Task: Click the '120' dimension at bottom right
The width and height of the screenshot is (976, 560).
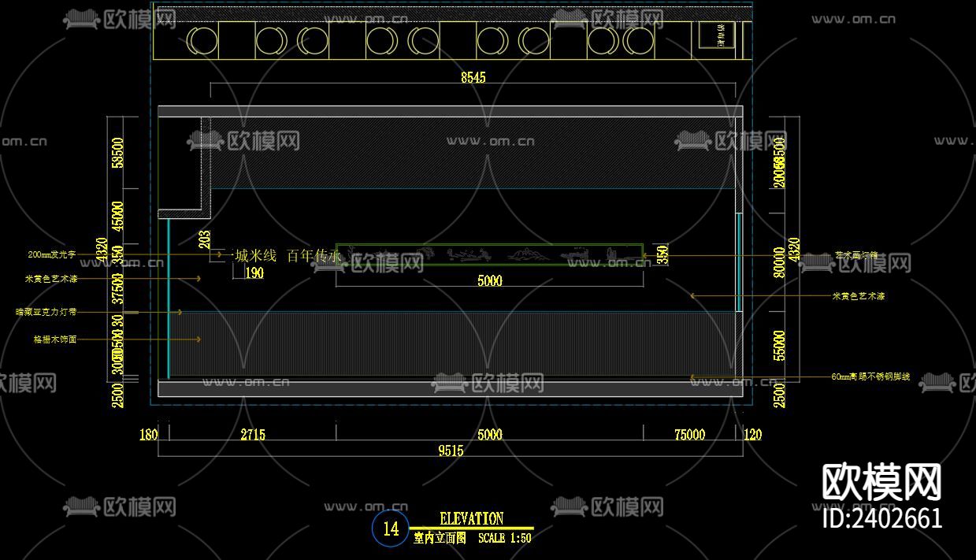Action: 752,435
